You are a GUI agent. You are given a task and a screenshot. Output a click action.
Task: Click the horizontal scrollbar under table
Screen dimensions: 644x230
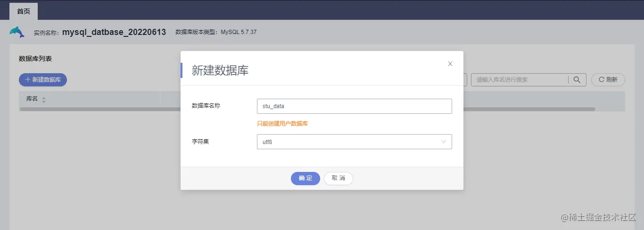[307, 109]
